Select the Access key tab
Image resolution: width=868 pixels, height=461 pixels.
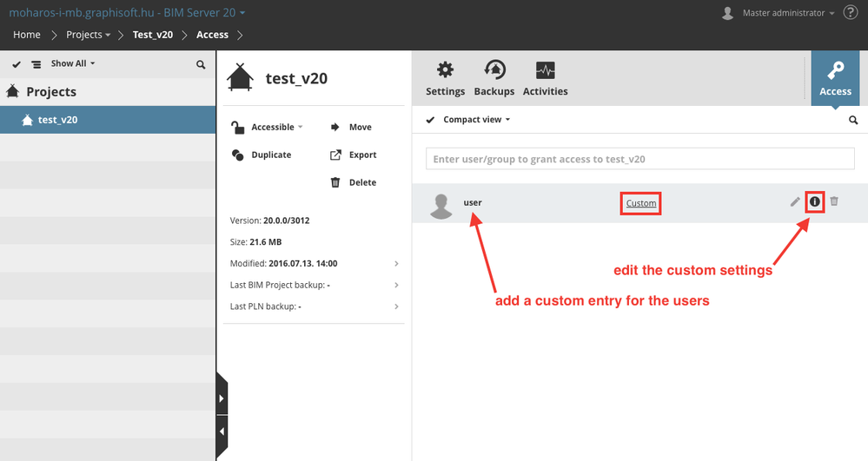coord(835,79)
